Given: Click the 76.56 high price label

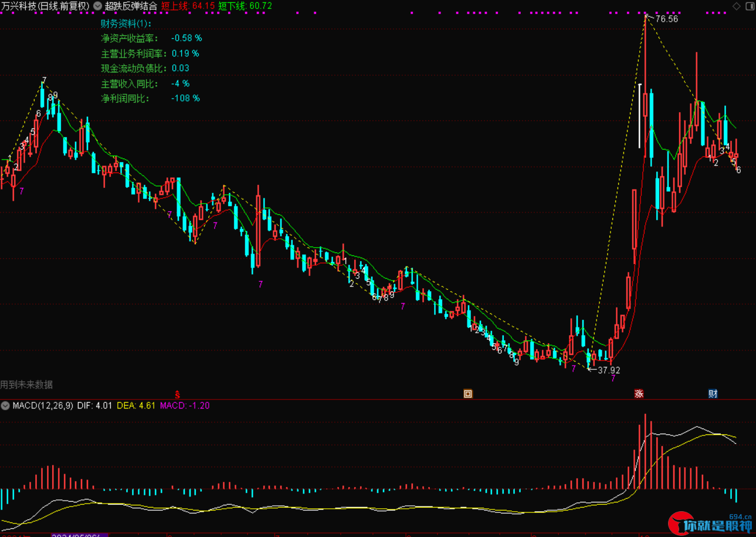Looking at the screenshot, I should click(666, 19).
